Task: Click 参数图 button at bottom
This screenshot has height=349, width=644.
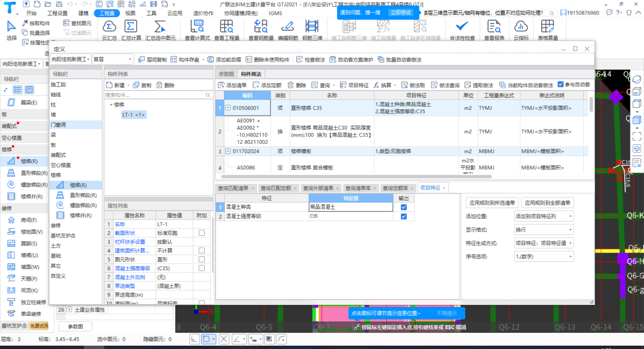Action: click(75, 326)
